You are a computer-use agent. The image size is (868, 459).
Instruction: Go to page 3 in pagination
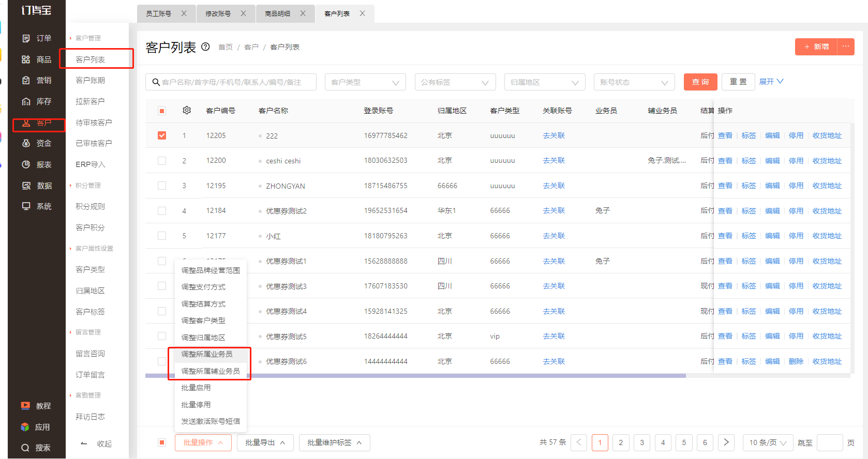tap(642, 442)
